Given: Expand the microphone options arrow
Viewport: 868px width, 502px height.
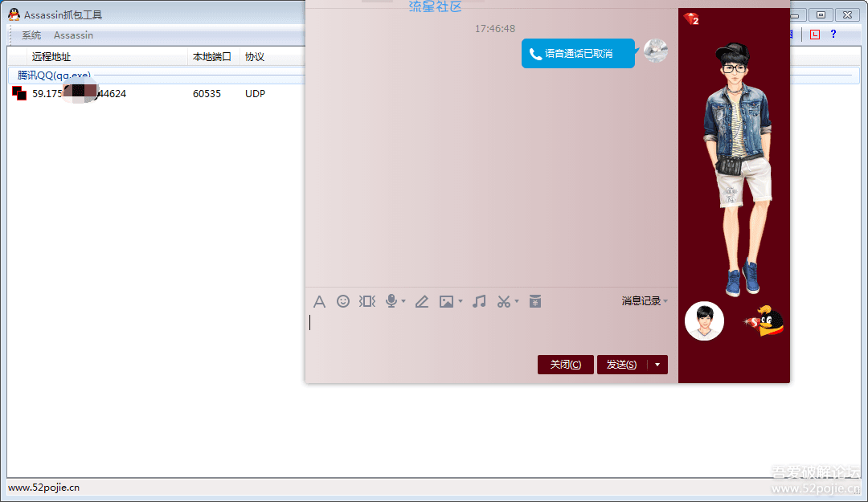Looking at the screenshot, I should pos(403,302).
